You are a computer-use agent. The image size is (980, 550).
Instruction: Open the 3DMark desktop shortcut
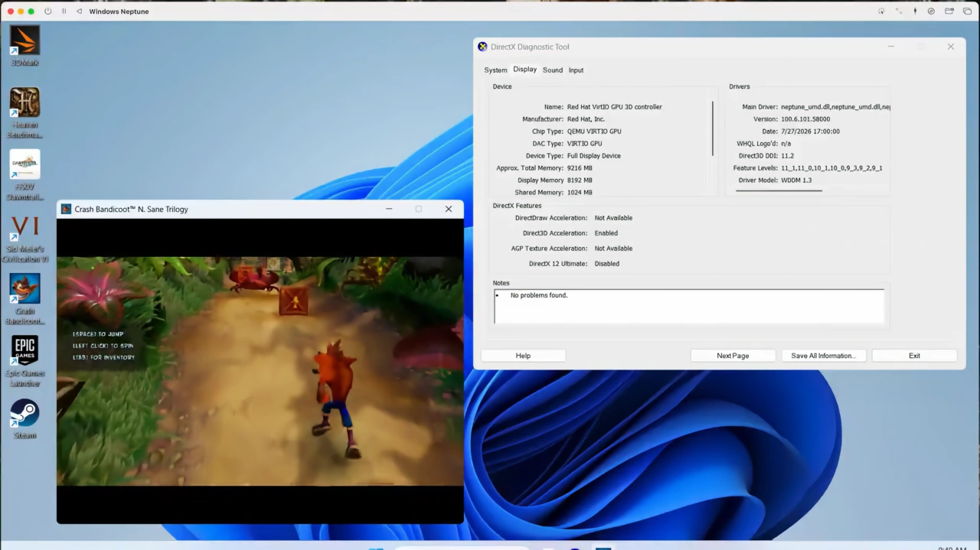[24, 45]
